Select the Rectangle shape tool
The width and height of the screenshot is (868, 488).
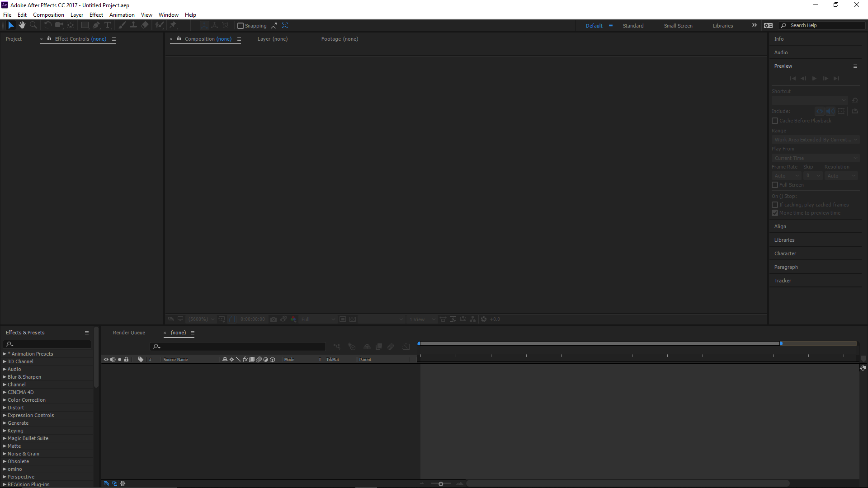[x=85, y=25]
